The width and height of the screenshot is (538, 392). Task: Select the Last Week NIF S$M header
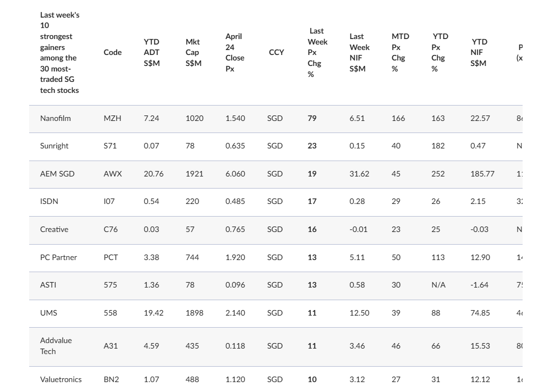tap(359, 52)
